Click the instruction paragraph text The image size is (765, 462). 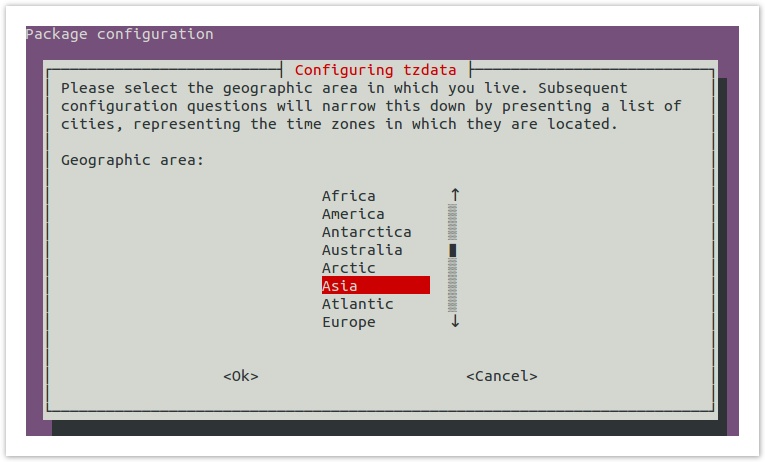(x=370, y=106)
